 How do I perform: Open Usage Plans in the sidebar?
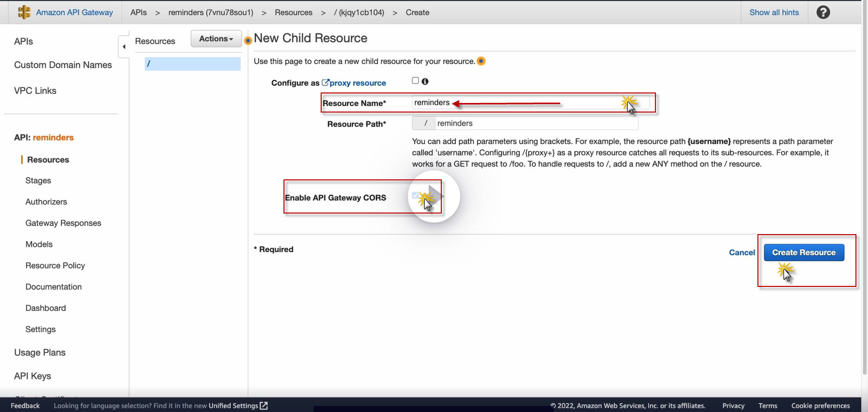40,352
